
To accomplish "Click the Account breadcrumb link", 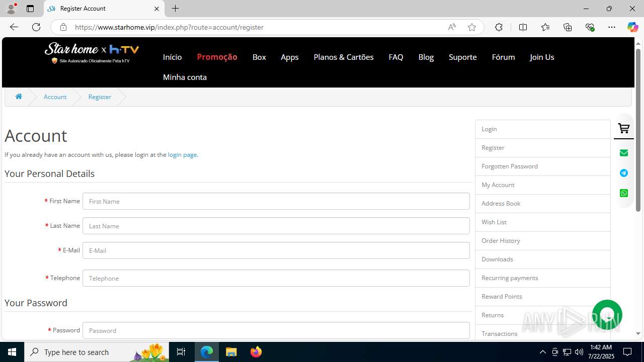I will pos(55,97).
